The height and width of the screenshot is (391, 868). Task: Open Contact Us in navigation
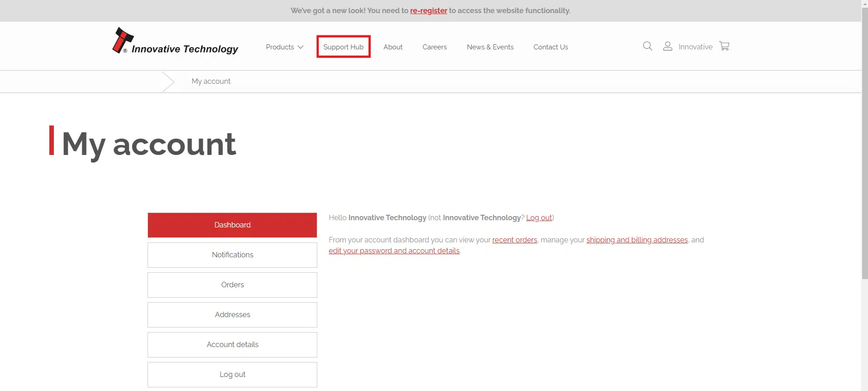tap(550, 47)
